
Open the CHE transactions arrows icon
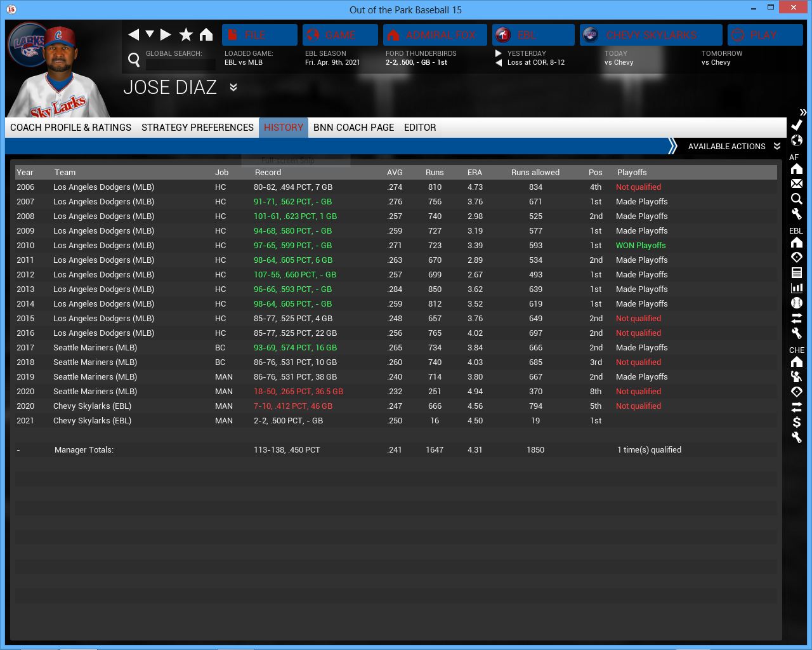point(797,407)
